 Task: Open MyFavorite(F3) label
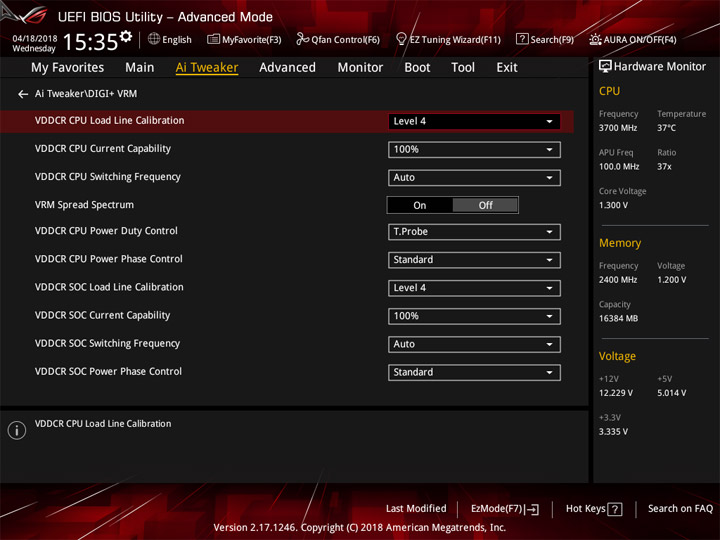coord(252,39)
